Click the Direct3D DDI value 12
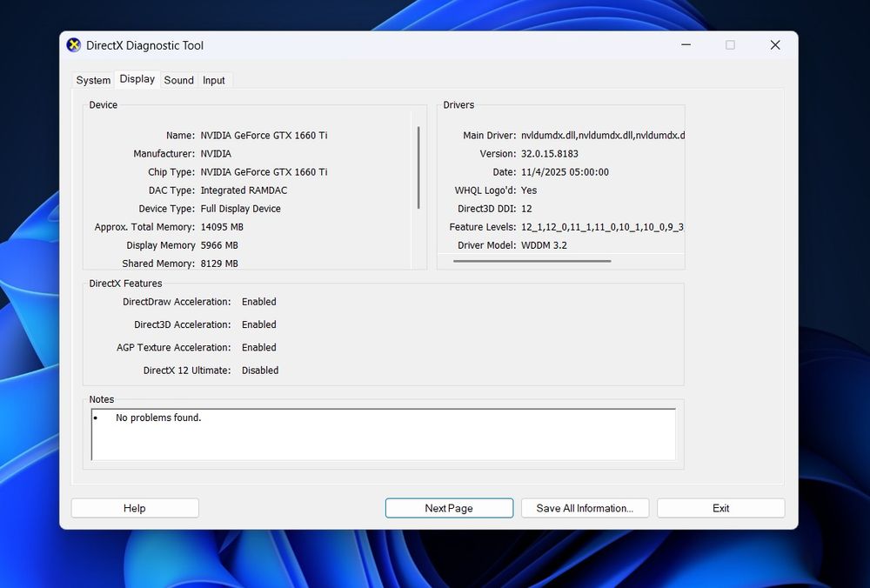The image size is (870, 588). point(526,209)
